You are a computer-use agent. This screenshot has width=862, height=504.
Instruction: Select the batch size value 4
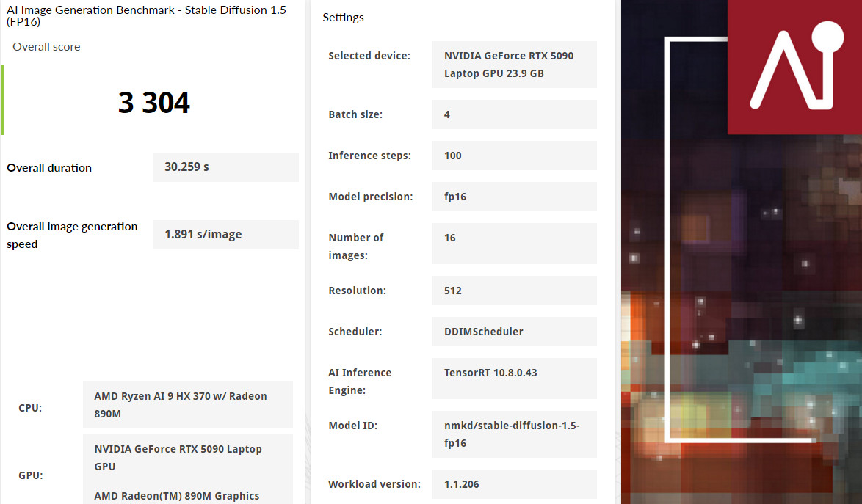point(515,114)
